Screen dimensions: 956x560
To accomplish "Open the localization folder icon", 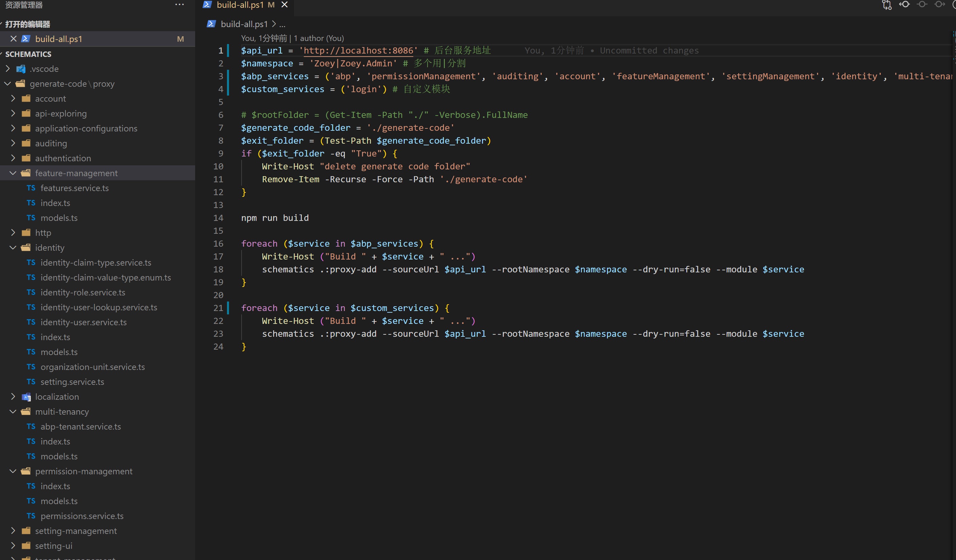I will (x=26, y=397).
